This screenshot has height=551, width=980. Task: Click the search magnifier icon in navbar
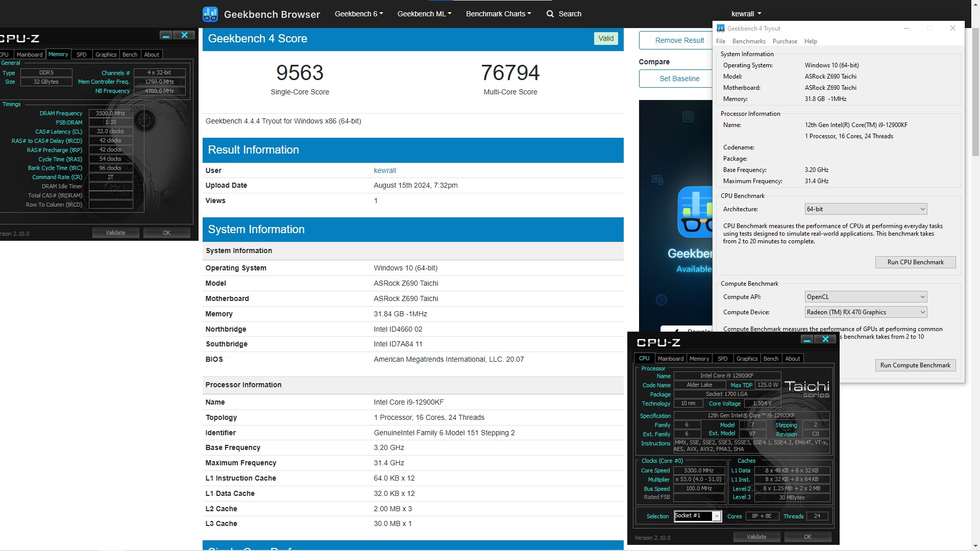click(550, 14)
